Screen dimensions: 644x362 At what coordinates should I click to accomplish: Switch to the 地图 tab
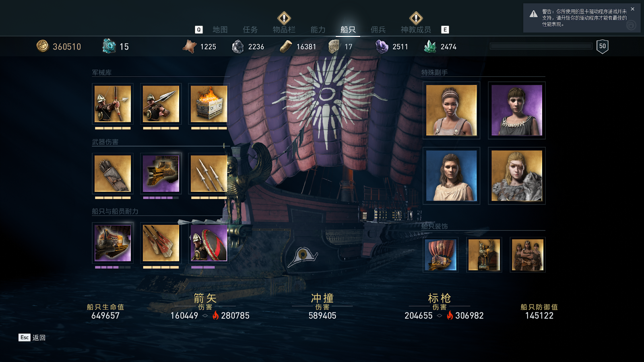coord(220,29)
